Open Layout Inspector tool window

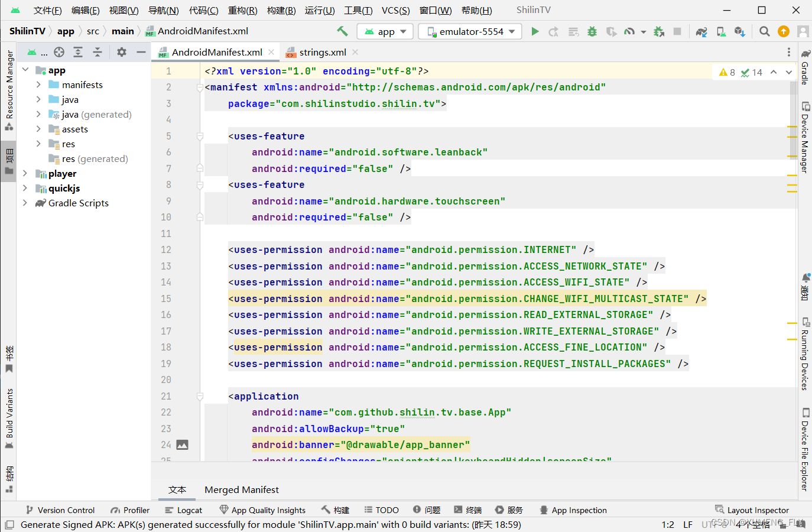click(x=752, y=510)
